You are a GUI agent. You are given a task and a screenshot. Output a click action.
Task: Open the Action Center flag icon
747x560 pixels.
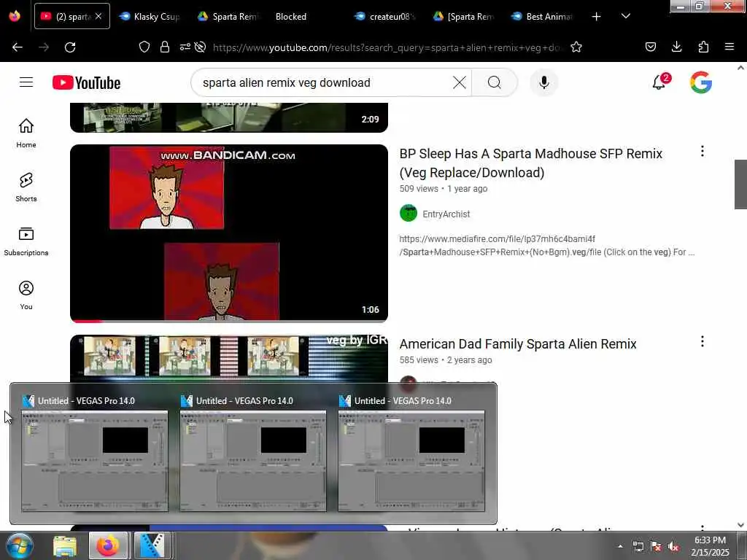656,547
